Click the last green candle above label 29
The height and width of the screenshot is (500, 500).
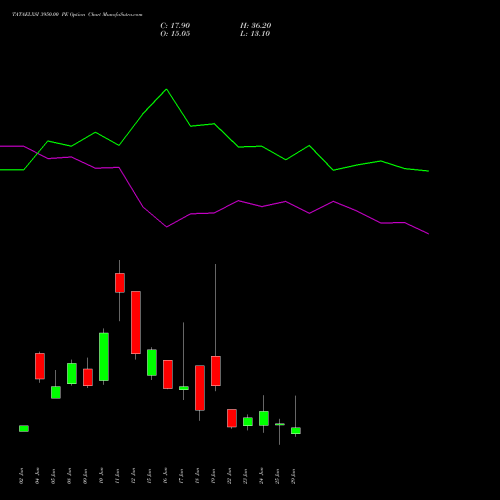[296, 431]
